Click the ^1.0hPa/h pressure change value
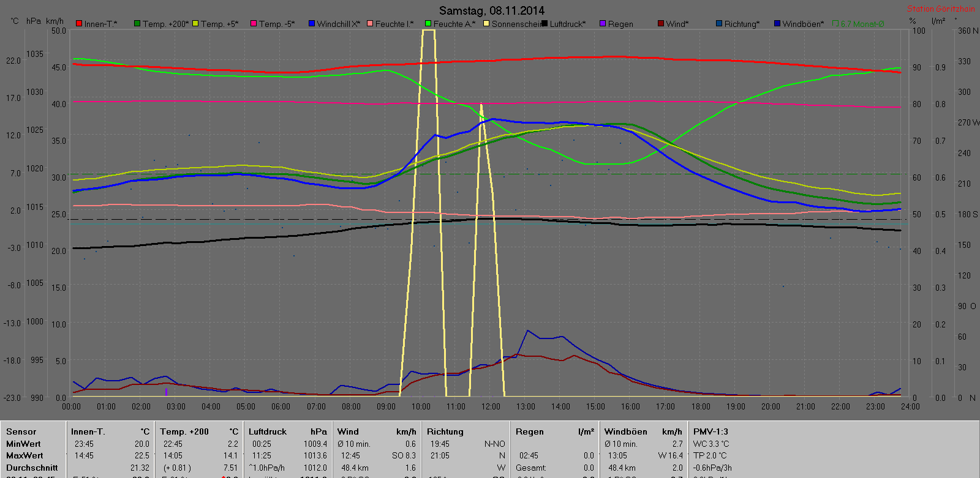 [266, 468]
